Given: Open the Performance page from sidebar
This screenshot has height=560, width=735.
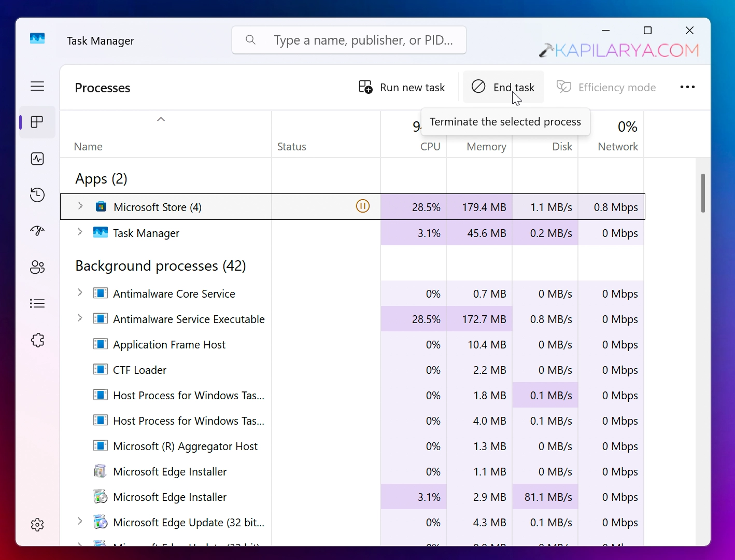Looking at the screenshot, I should (x=37, y=159).
